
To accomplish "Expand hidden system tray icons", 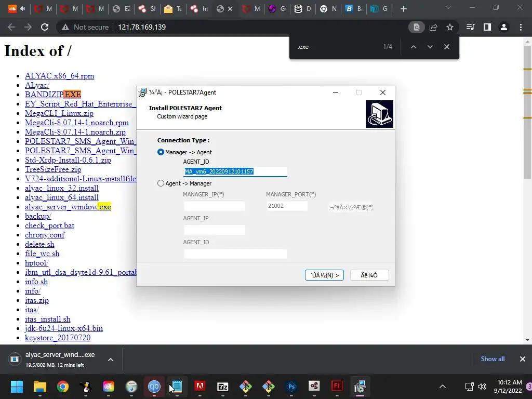I will pyautogui.click(x=443, y=387).
